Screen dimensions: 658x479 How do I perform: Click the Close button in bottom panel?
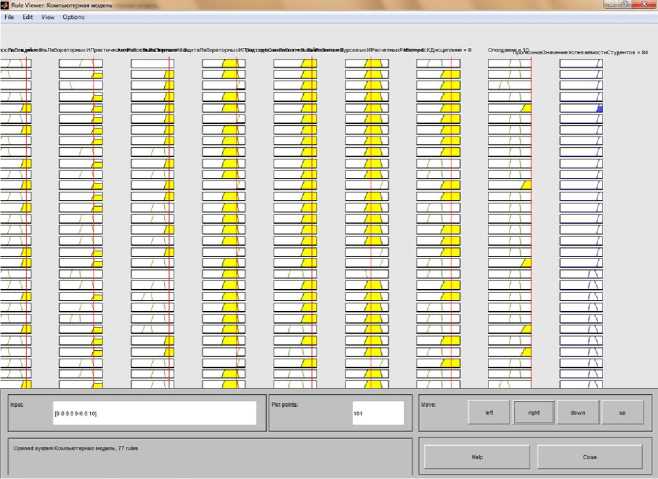click(590, 457)
